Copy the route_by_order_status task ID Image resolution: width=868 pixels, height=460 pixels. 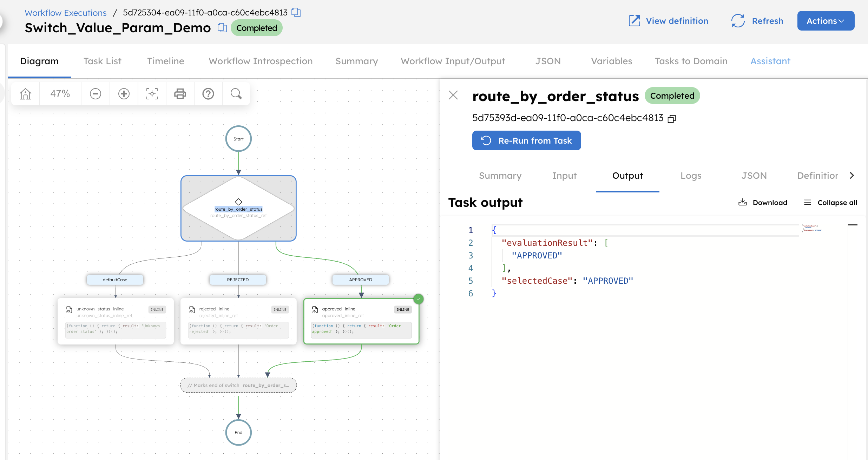pos(671,118)
